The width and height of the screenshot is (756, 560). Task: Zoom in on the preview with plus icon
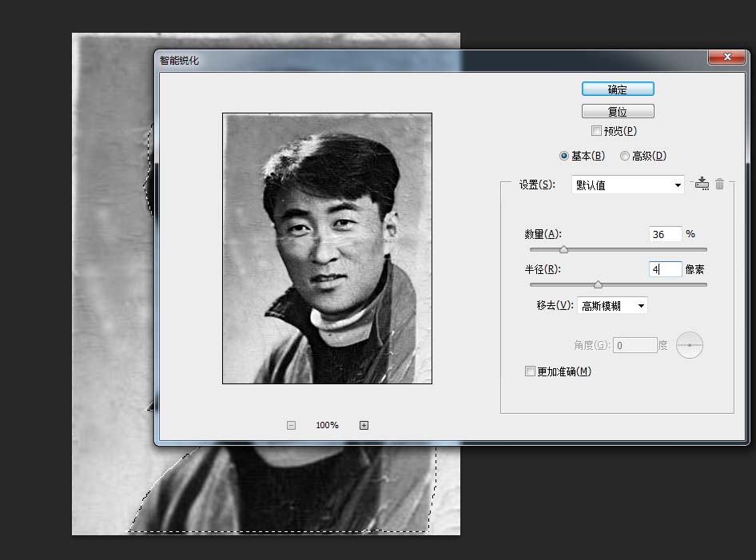tap(364, 424)
